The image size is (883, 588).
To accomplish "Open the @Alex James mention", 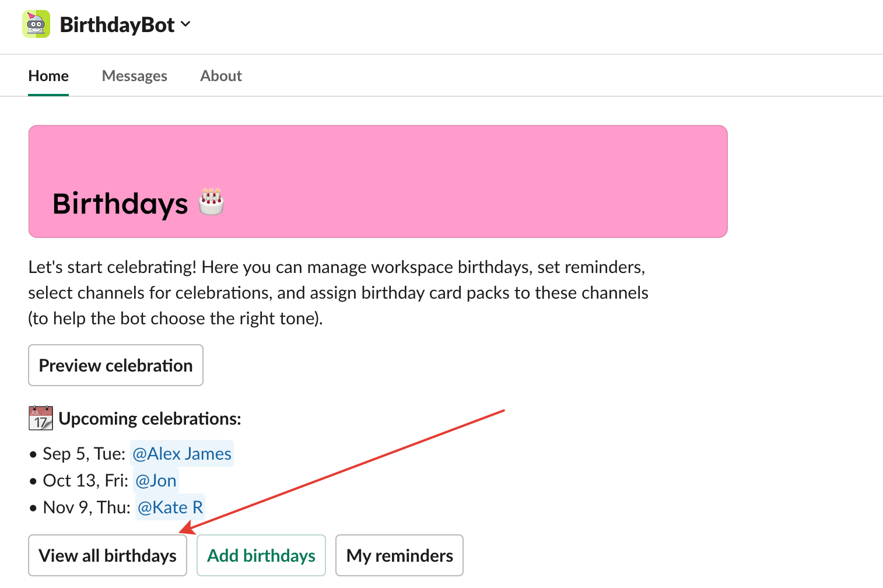I will 182,454.
